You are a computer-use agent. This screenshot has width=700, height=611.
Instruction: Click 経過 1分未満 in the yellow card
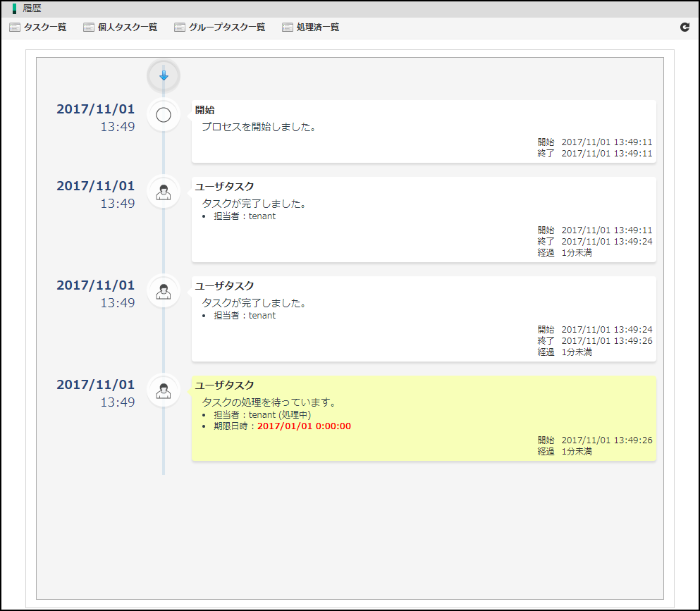(565, 452)
